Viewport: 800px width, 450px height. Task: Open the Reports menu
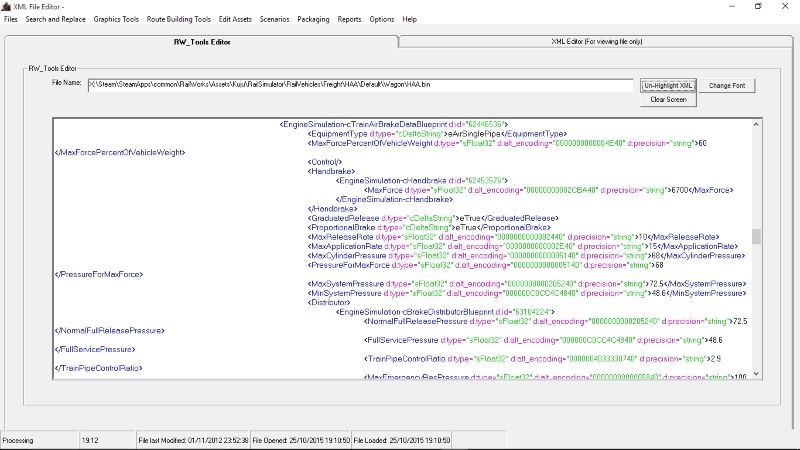click(x=350, y=19)
